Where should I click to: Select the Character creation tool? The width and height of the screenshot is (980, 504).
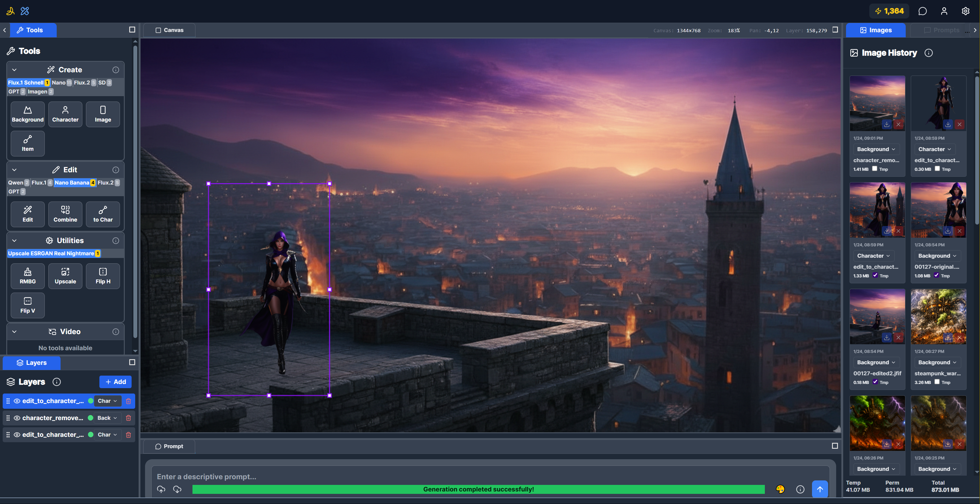click(x=65, y=114)
